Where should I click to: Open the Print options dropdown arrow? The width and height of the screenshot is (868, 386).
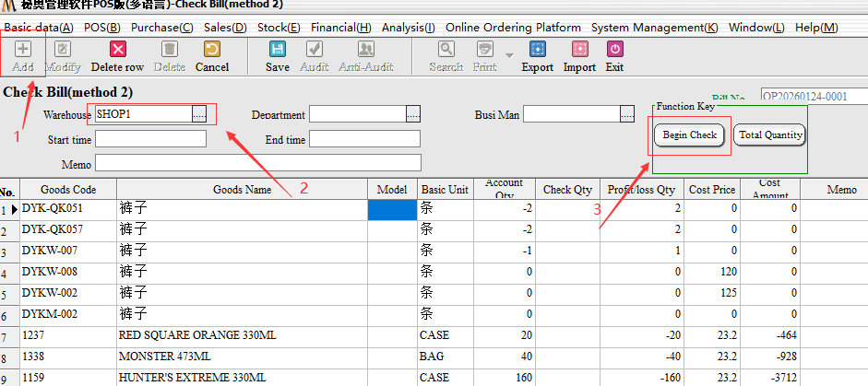point(509,54)
